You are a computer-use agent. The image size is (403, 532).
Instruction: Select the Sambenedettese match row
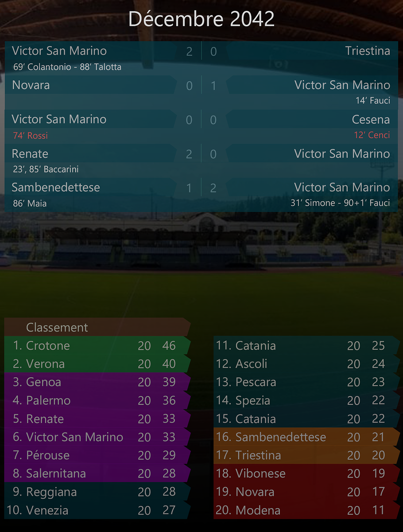(x=201, y=195)
